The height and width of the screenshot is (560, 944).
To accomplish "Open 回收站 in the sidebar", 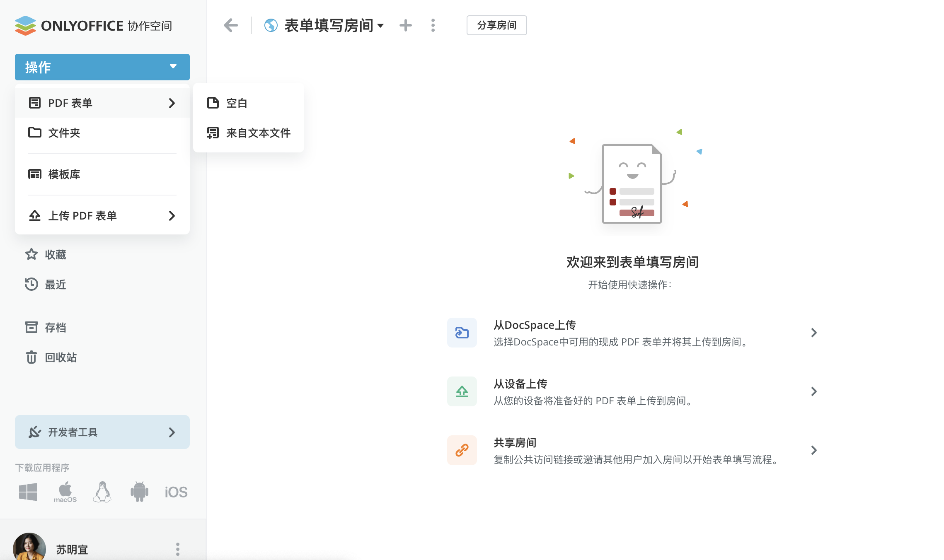I will click(61, 357).
